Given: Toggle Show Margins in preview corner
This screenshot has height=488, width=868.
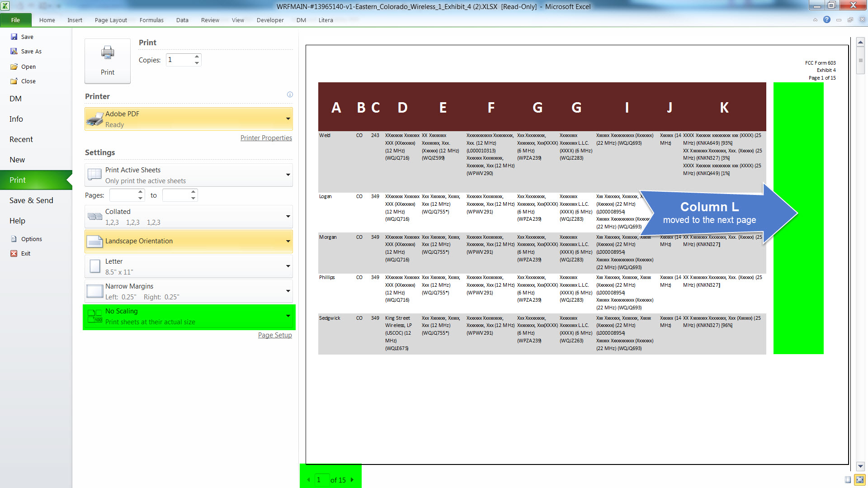Looking at the screenshot, I should click(x=848, y=479).
